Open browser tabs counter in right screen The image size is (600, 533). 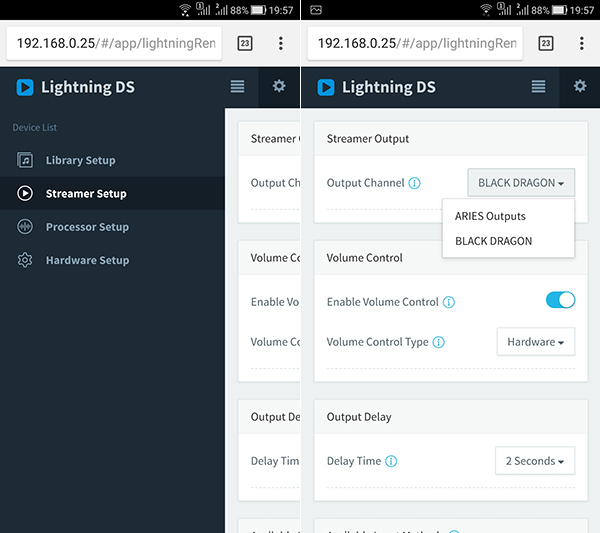coord(546,43)
